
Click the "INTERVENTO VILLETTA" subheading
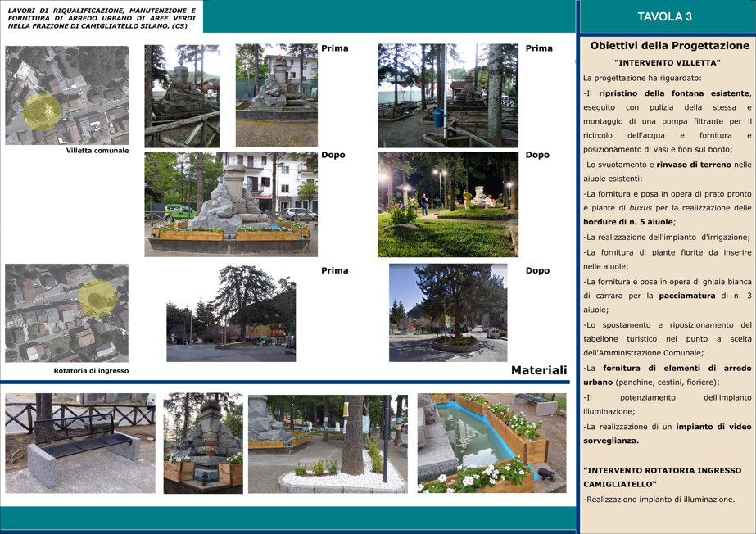[x=668, y=62]
